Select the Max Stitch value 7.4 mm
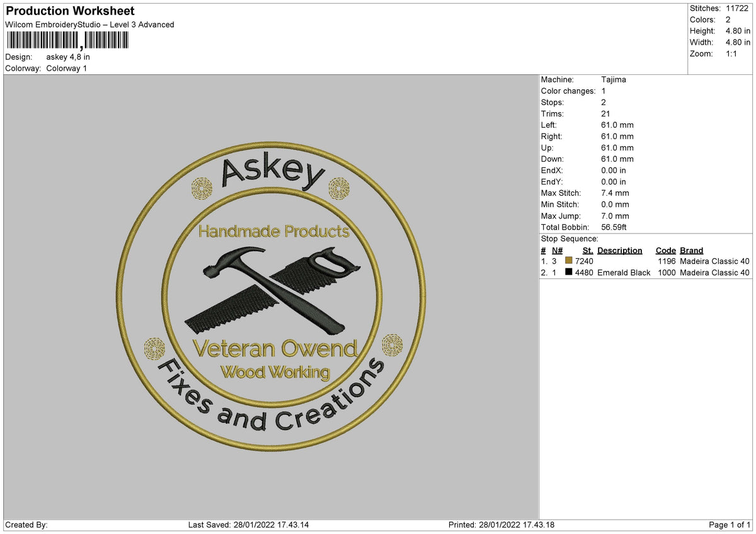The image size is (756, 534). (x=615, y=193)
